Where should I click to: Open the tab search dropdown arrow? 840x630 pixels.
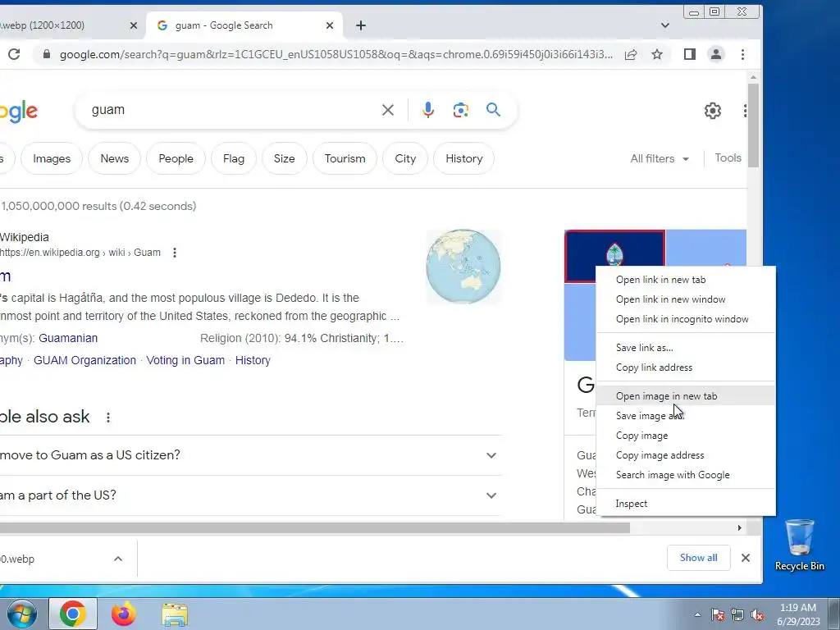point(664,25)
